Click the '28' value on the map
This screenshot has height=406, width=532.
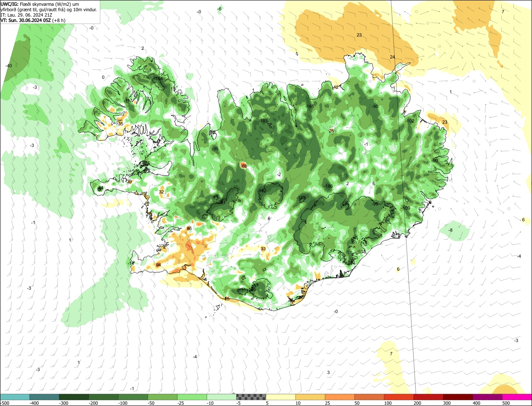[331, 131]
